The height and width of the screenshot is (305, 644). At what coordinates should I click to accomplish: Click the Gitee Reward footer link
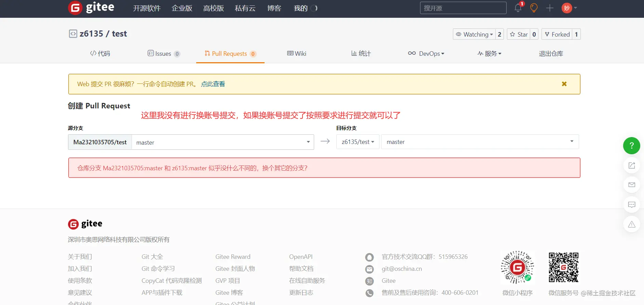pos(233,257)
